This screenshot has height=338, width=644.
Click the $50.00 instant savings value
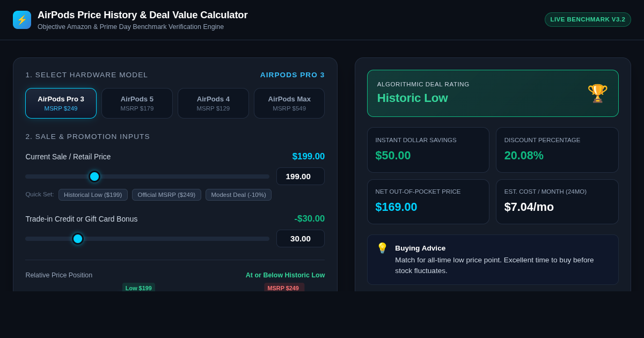click(x=393, y=156)
